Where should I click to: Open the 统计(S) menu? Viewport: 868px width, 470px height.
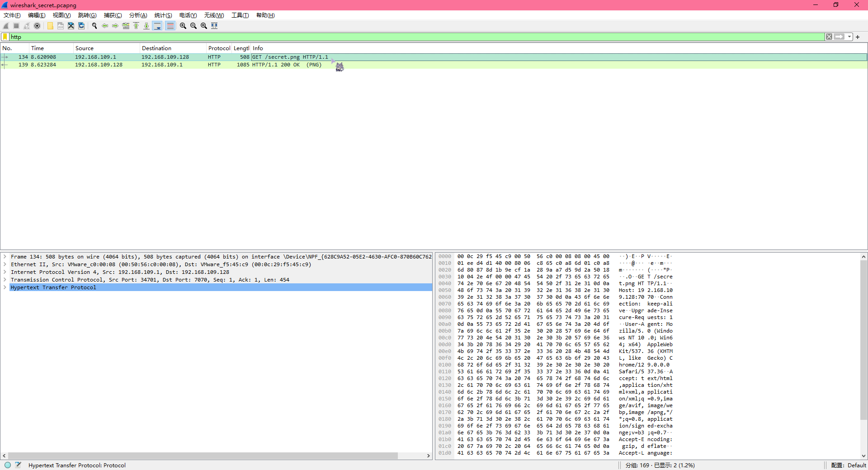[x=163, y=15]
